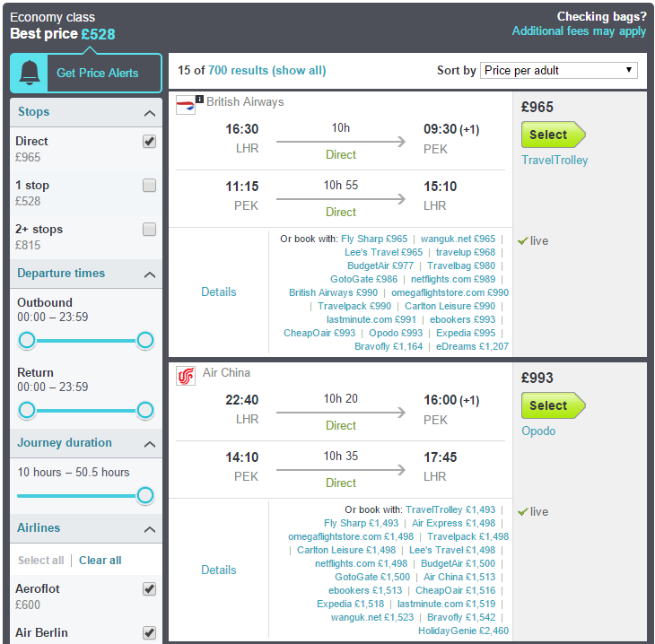
Task: Click Outbound departure slider left handle
Action: (27, 340)
